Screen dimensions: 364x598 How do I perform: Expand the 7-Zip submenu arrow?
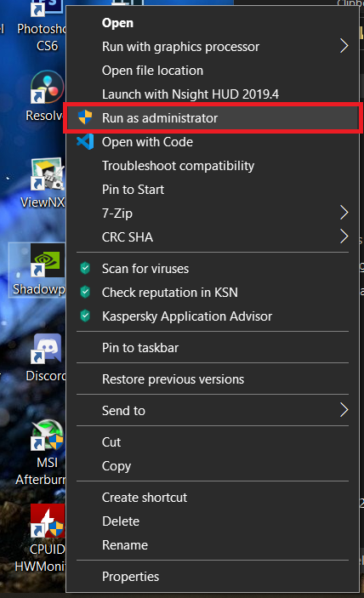pyautogui.click(x=344, y=213)
